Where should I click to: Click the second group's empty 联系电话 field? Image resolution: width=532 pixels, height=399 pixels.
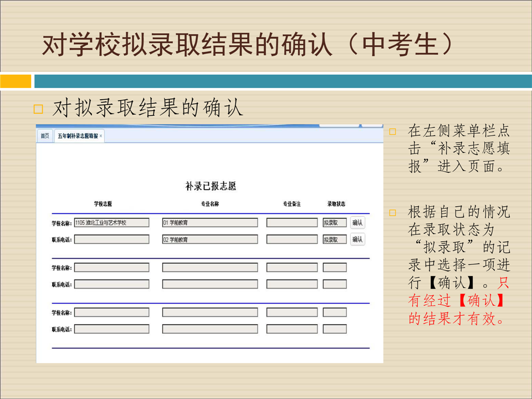[x=111, y=284]
